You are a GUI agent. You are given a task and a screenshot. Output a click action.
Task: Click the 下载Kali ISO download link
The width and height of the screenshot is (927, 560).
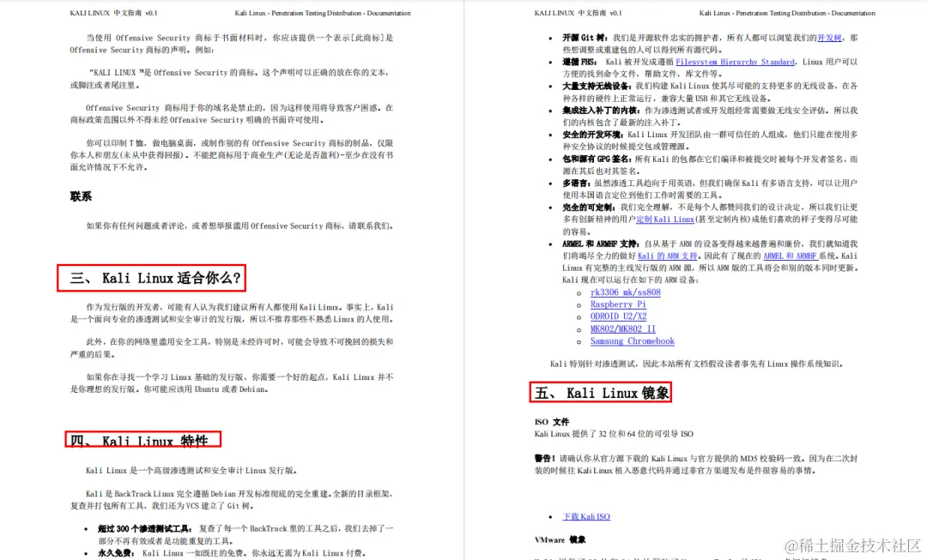coord(586,517)
